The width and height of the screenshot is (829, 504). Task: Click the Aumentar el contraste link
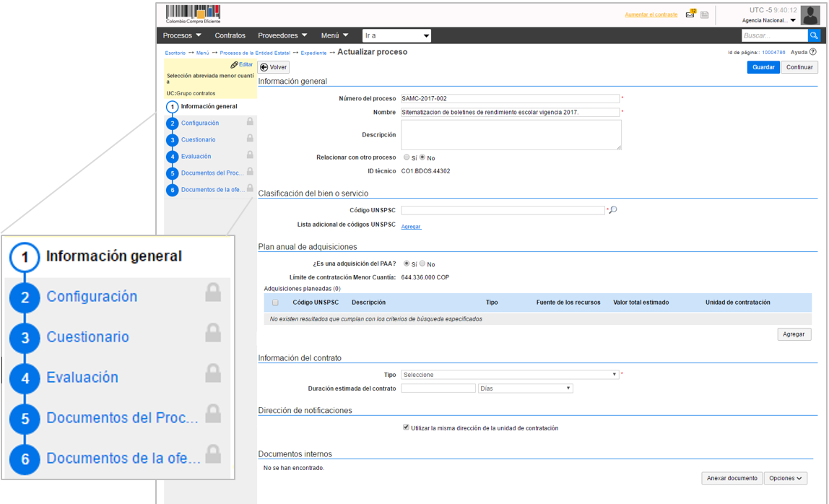[651, 15]
